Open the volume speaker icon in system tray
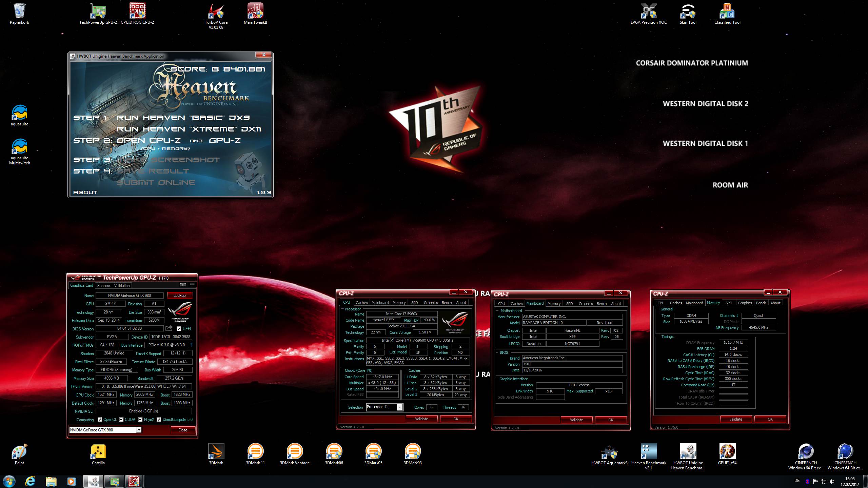The width and height of the screenshot is (868, 488). point(832,482)
